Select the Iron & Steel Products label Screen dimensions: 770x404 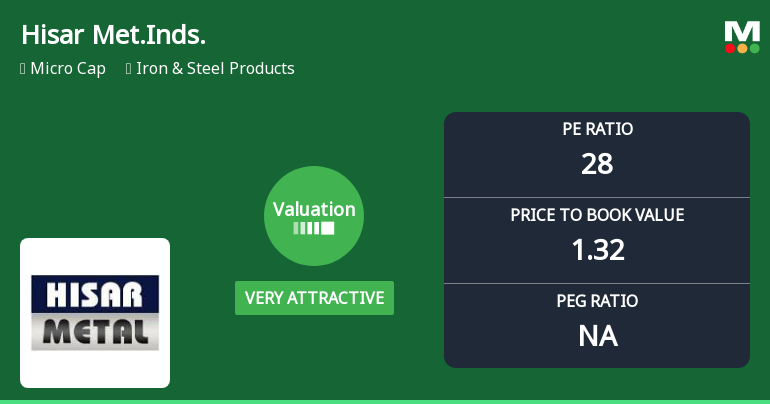pyautogui.click(x=215, y=69)
